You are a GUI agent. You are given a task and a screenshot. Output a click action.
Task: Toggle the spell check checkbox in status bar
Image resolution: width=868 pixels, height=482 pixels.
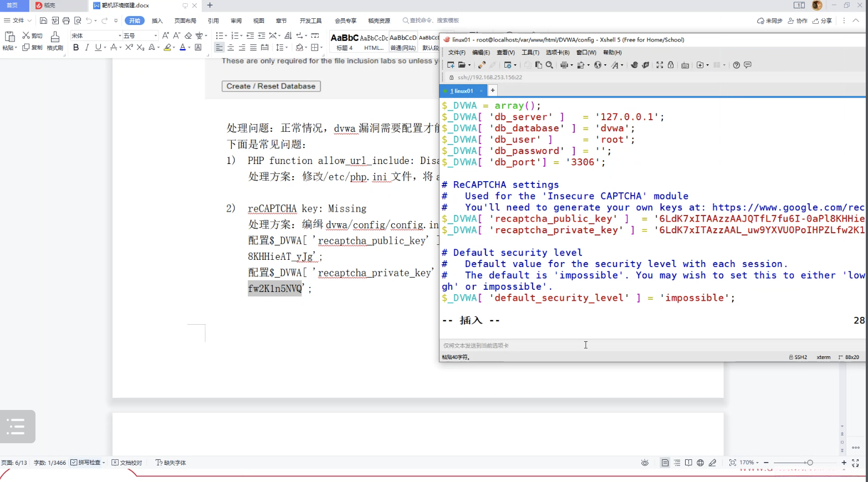[74, 463]
